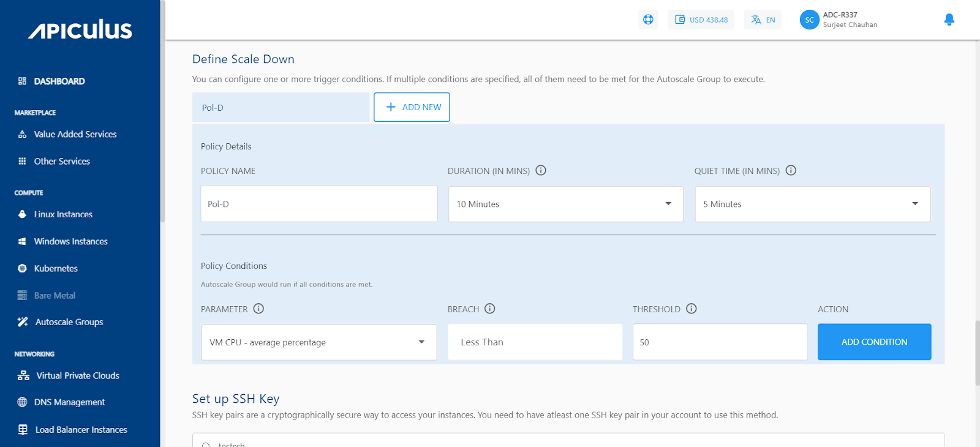Select the testssh SSH key radio button
This screenshot has width=980, height=447.
tap(206, 445)
